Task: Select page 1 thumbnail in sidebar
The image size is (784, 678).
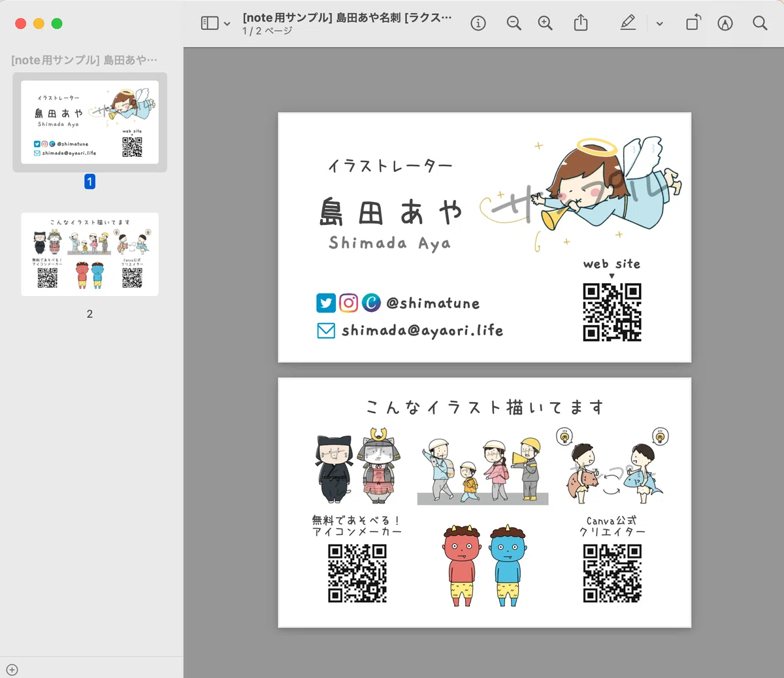Action: click(x=90, y=122)
